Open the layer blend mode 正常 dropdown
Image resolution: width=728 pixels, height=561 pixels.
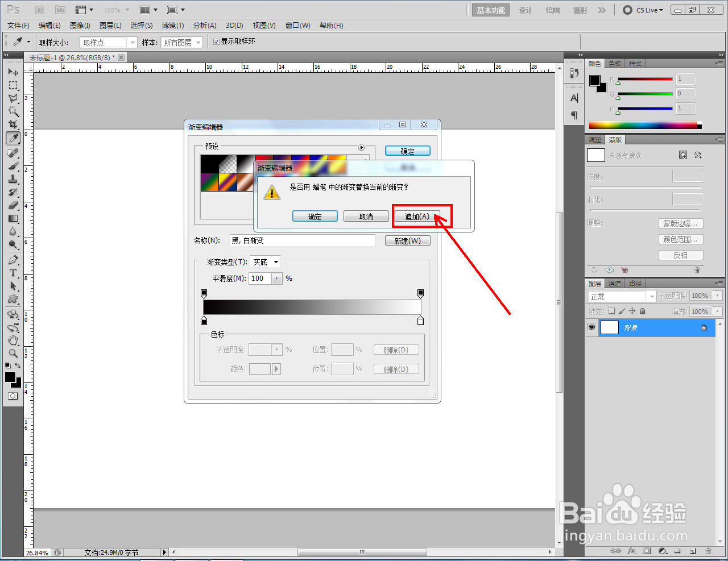click(x=622, y=296)
